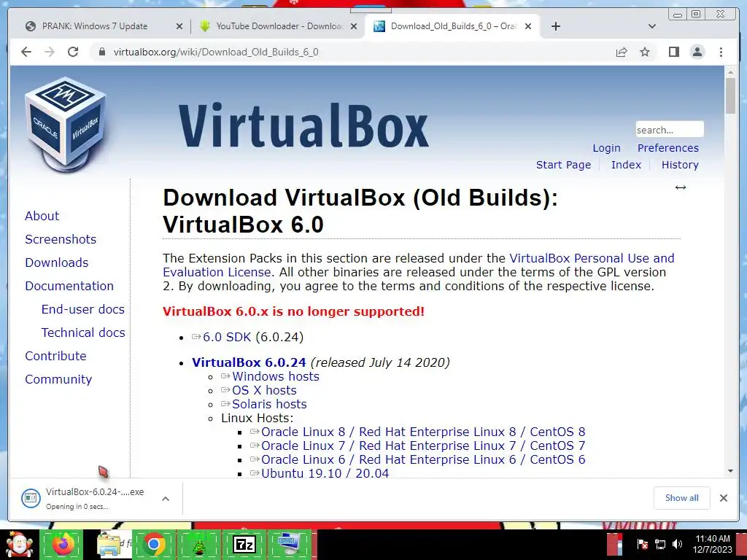Close the downloads bar
The width and height of the screenshot is (747, 560).
pyautogui.click(x=723, y=498)
